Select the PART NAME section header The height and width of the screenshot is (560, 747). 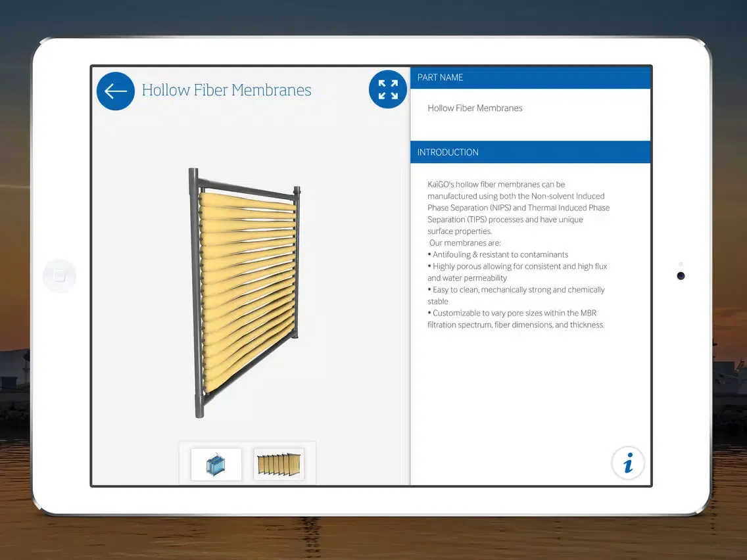coord(530,78)
